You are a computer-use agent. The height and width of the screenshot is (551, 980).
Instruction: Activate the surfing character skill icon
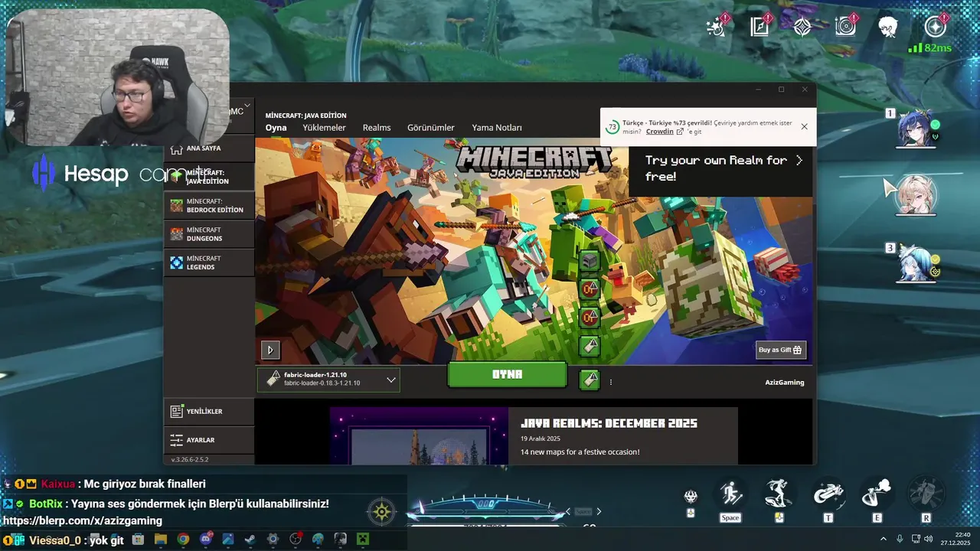click(779, 495)
